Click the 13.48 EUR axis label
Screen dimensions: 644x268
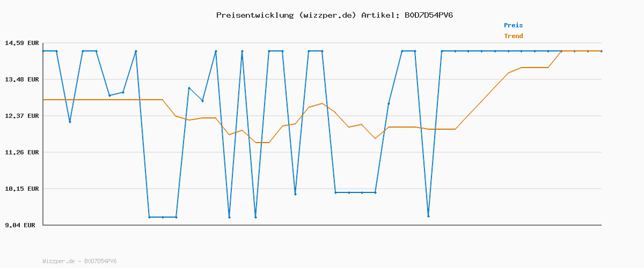[22, 79]
